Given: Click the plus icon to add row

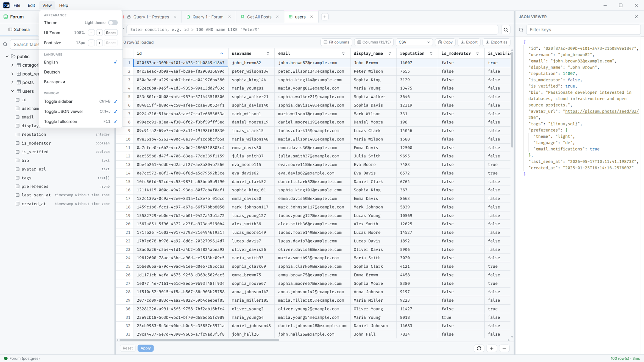Looking at the screenshot, I should pos(491,348).
